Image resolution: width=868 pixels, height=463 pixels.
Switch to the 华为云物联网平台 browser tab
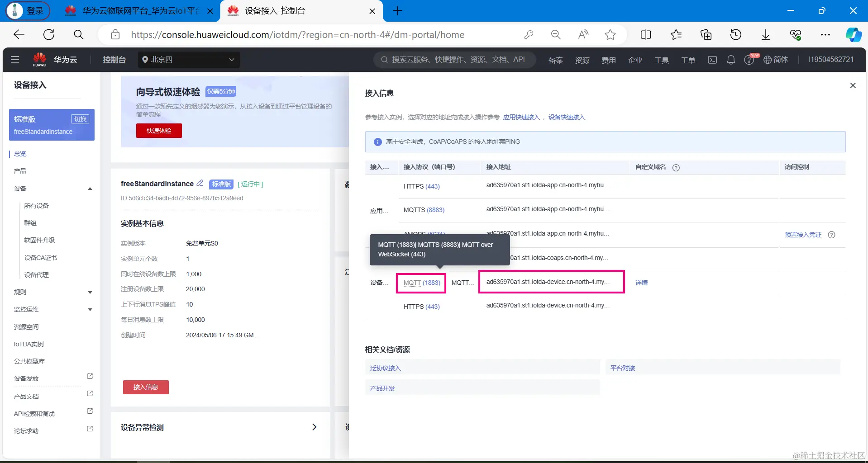pyautogui.click(x=139, y=11)
